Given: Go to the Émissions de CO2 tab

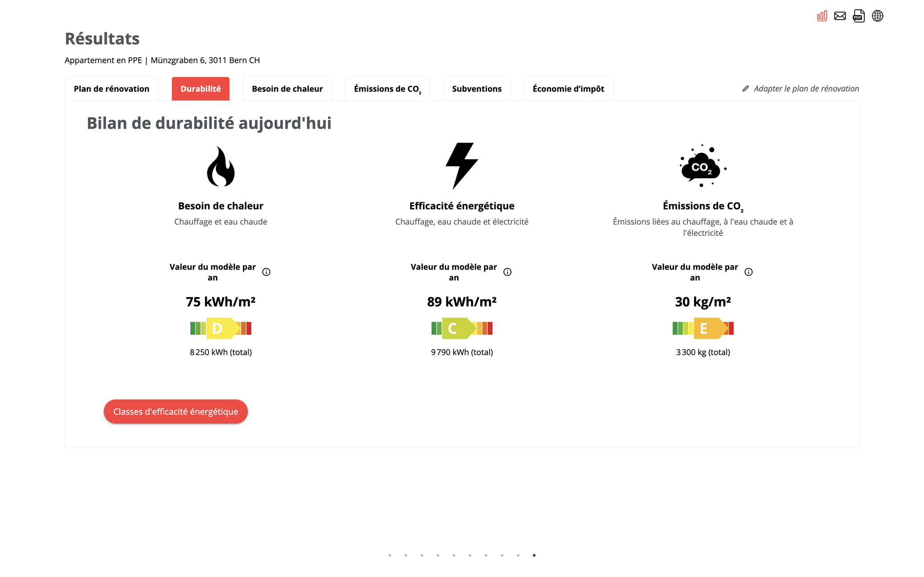Looking at the screenshot, I should pyautogui.click(x=387, y=89).
